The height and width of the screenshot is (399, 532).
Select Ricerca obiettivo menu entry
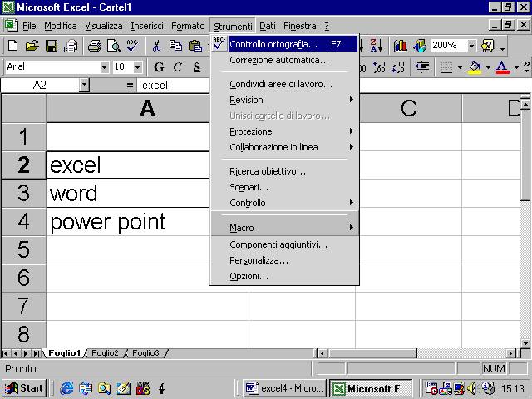point(284,171)
